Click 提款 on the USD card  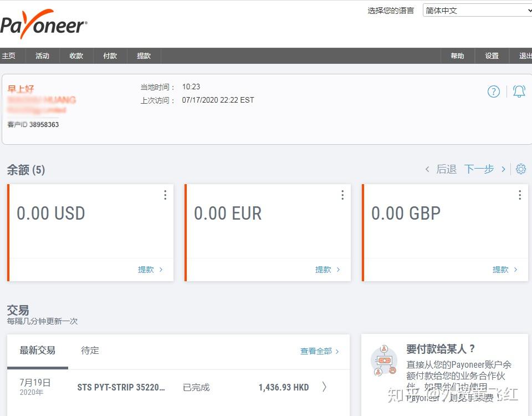click(x=146, y=270)
